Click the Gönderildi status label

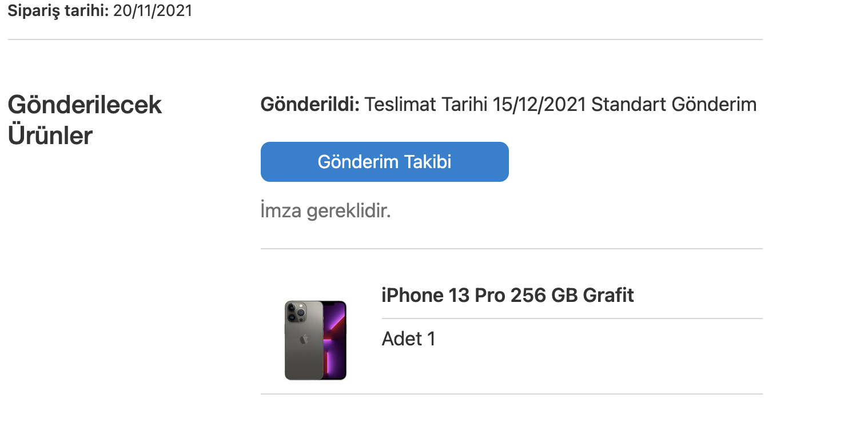(x=310, y=105)
